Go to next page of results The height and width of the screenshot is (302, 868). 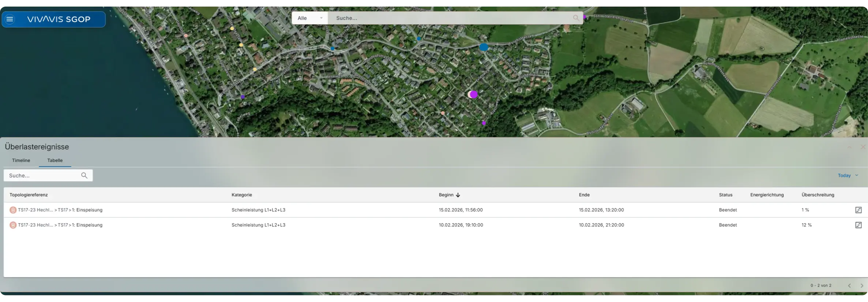pos(861,286)
